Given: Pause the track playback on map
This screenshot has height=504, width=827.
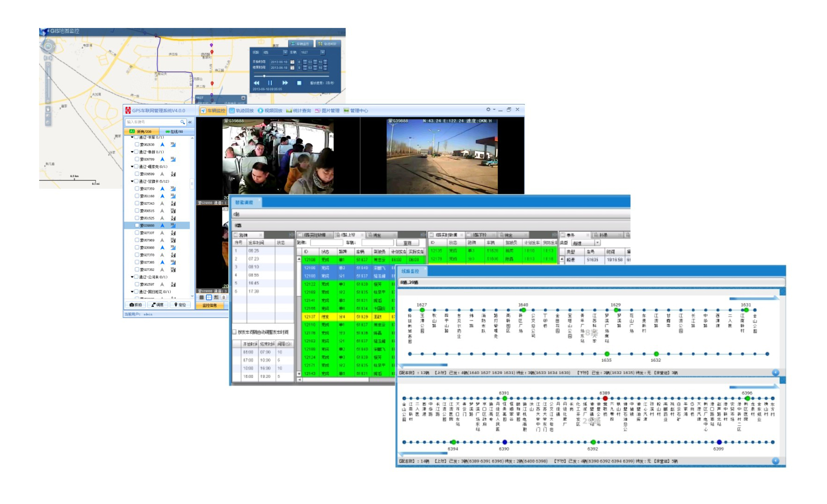Looking at the screenshot, I should (270, 83).
